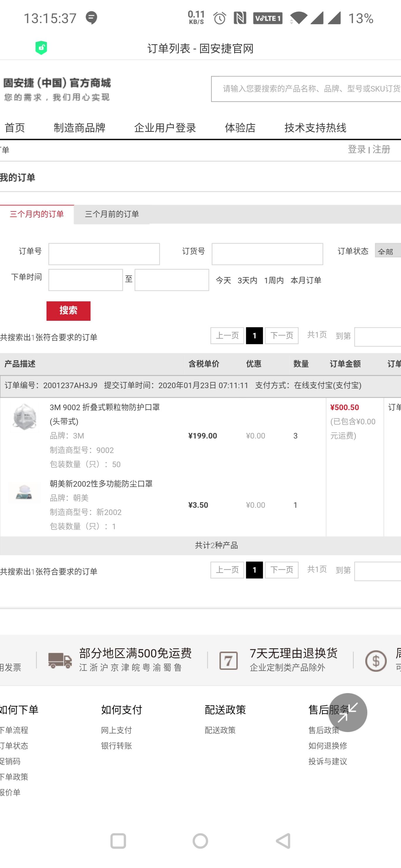Tap the 7-day return calendar icon
The height and width of the screenshot is (868, 401).
pyautogui.click(x=228, y=660)
